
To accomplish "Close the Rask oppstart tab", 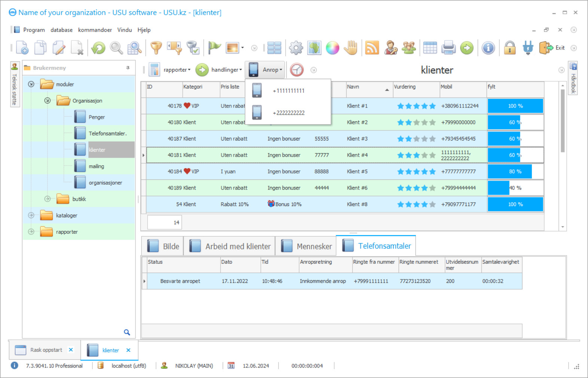I will [x=71, y=350].
